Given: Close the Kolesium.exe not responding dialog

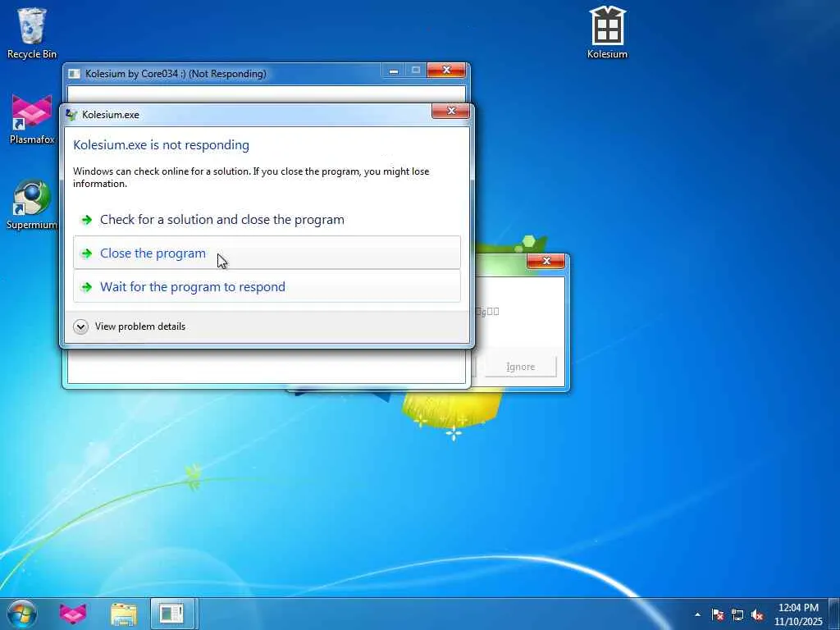Looking at the screenshot, I should (x=450, y=111).
